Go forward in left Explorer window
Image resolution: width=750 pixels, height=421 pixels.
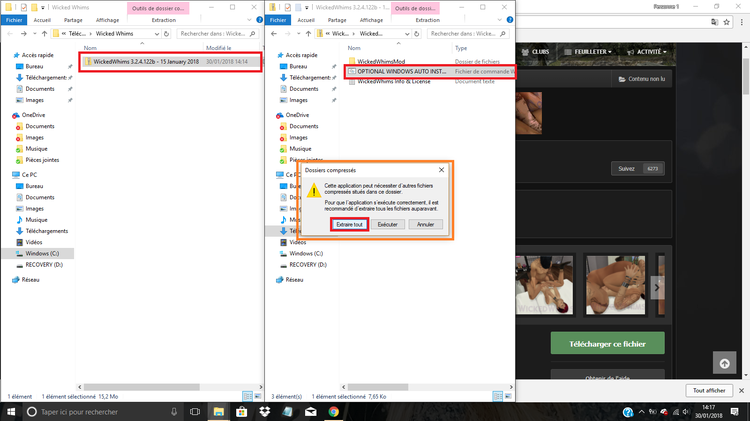tap(23, 33)
